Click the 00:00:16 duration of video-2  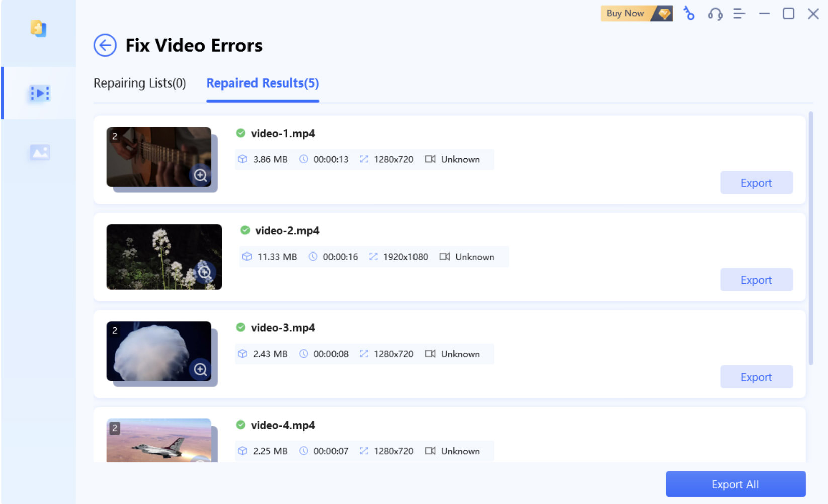point(341,257)
